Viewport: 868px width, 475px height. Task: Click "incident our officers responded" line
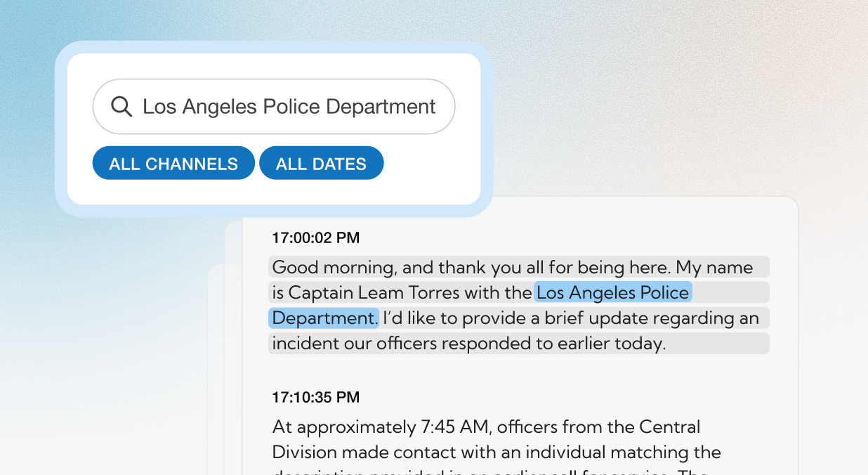(x=407, y=344)
